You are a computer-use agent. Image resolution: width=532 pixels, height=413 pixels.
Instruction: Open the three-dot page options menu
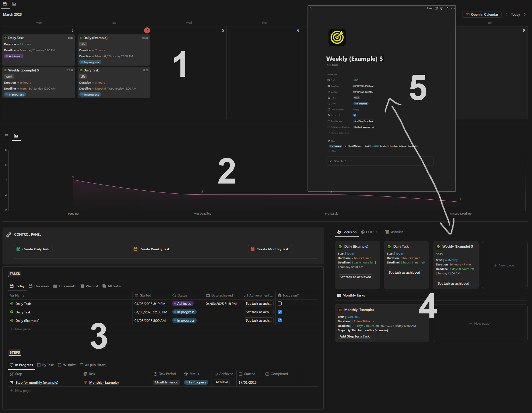[x=453, y=8]
